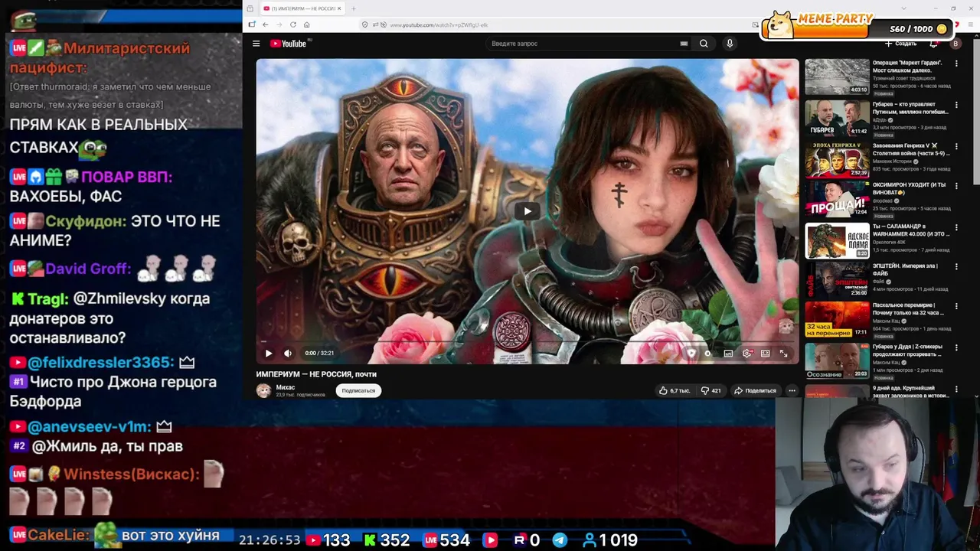Seek on the video progress bar
This screenshot has width=980, height=551.
[x=527, y=342]
